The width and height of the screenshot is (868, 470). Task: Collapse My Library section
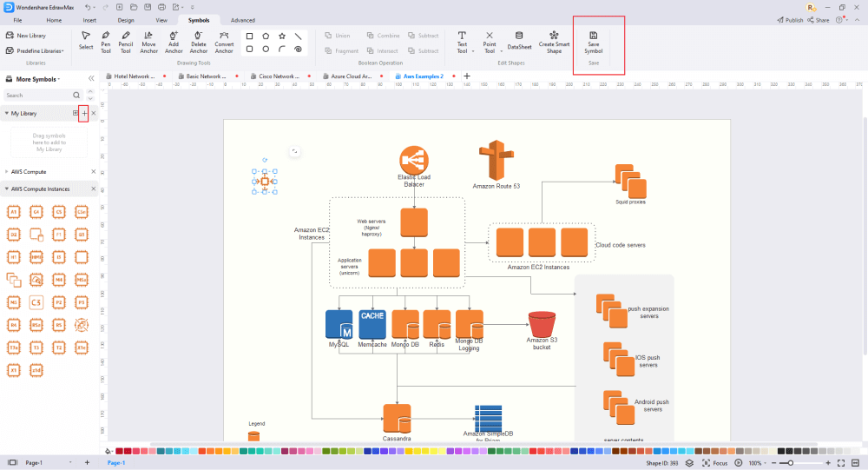click(x=7, y=113)
